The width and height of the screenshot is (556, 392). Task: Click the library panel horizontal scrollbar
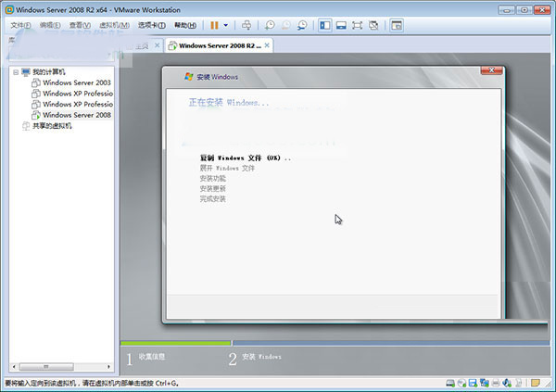(x=57, y=368)
